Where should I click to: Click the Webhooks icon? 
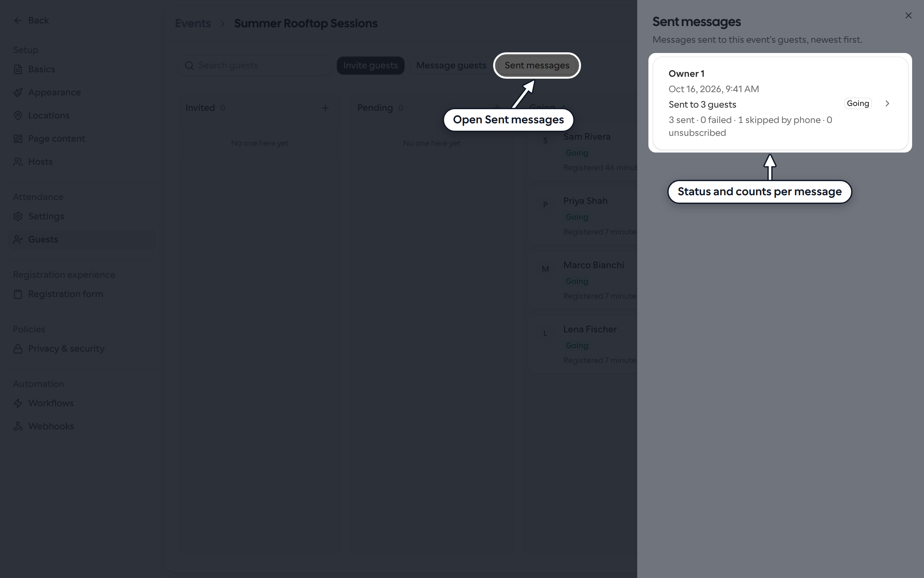(18, 426)
